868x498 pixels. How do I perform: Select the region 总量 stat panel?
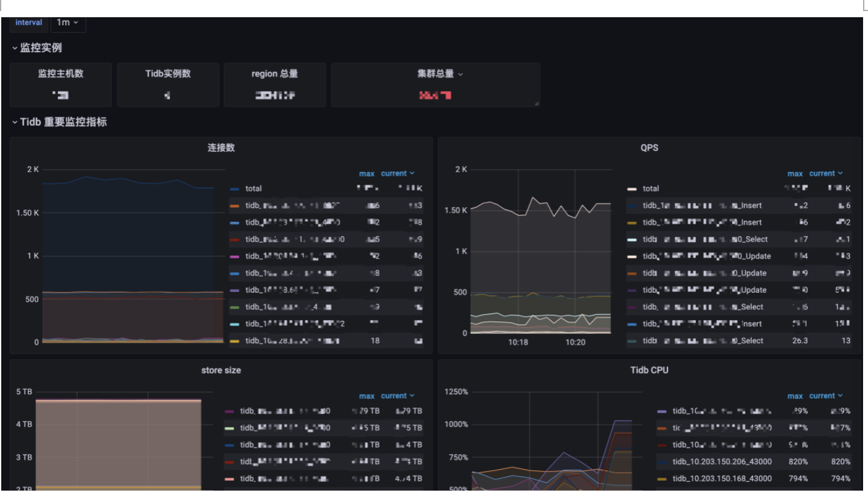(x=275, y=85)
